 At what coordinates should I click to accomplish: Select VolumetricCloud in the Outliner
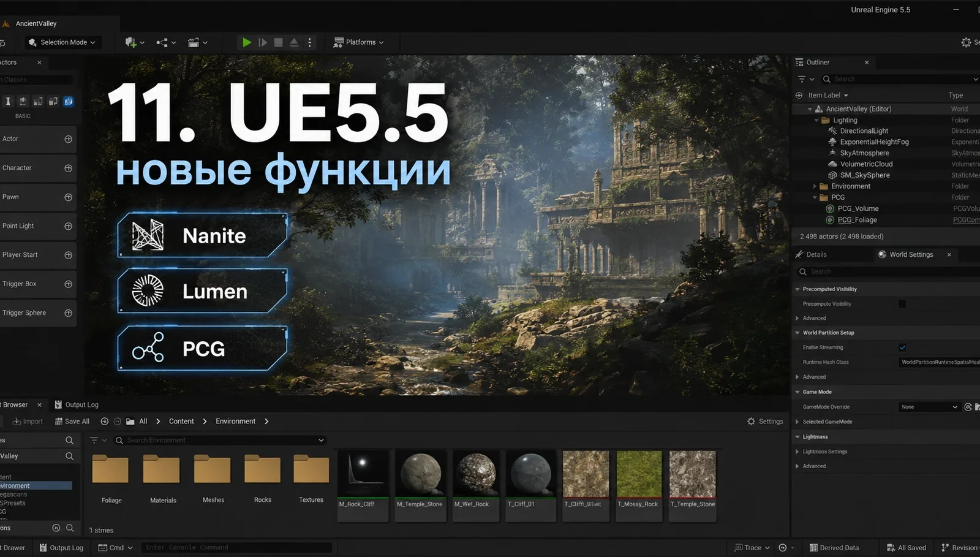click(x=866, y=164)
